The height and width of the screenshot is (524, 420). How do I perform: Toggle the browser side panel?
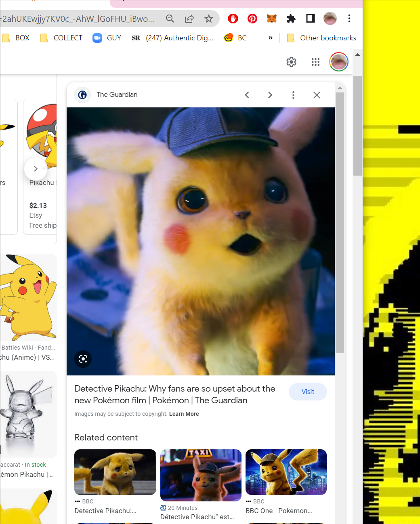(x=311, y=19)
